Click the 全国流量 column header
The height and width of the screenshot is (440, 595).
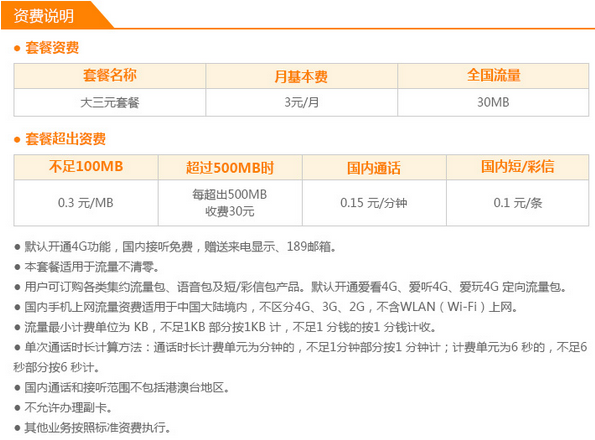click(493, 76)
